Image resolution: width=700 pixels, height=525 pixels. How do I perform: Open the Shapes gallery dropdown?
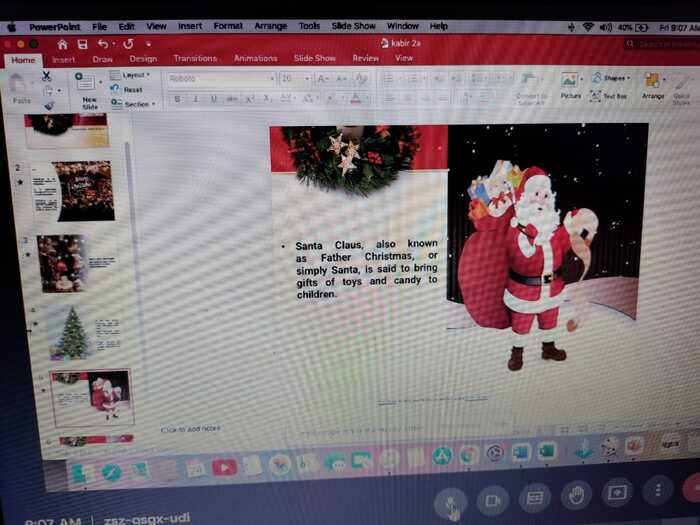point(611,78)
